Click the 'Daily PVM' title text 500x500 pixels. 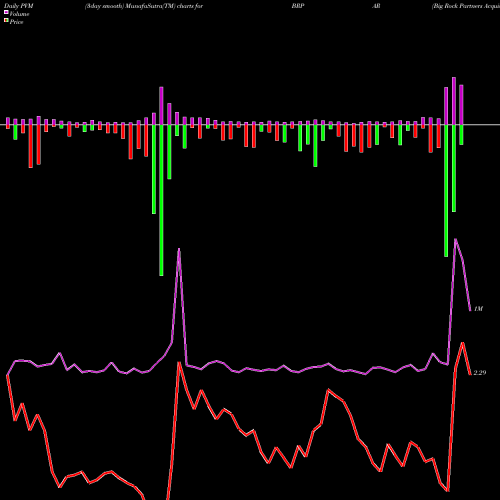coord(19,6)
